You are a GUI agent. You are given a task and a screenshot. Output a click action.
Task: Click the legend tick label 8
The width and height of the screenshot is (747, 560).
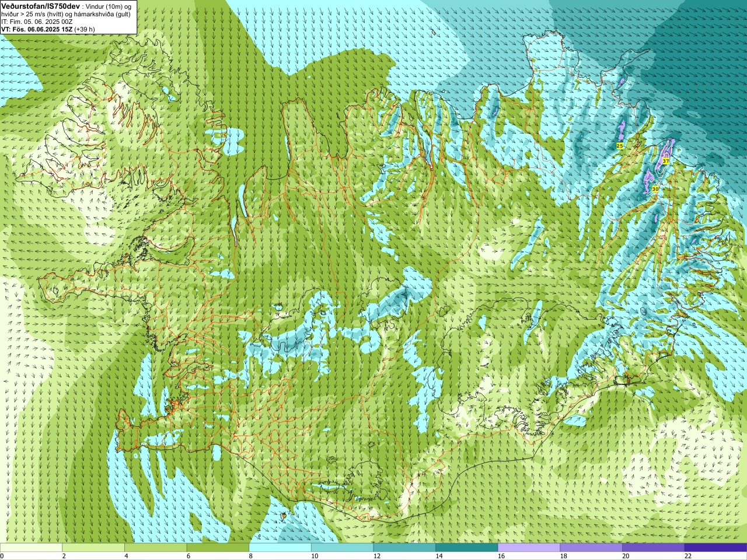pyautogui.click(x=251, y=556)
